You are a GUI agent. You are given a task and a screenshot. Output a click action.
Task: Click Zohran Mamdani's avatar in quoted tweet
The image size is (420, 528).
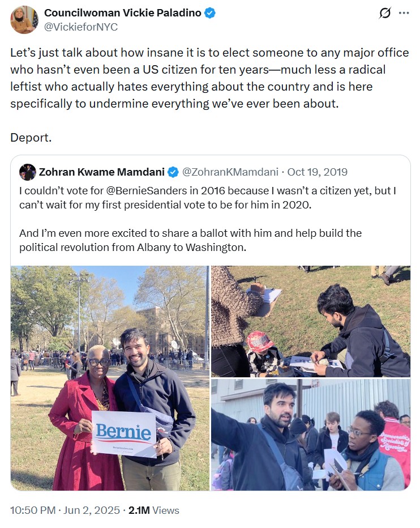tap(28, 172)
